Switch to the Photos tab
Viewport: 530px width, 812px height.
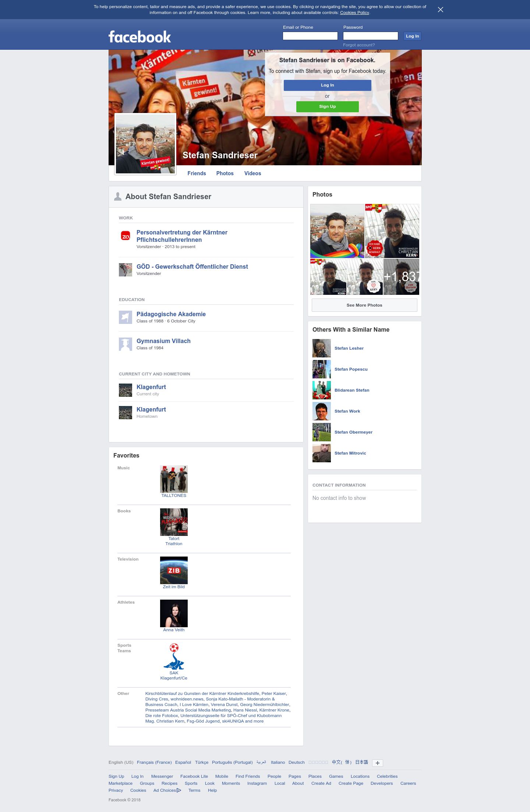pos(225,173)
